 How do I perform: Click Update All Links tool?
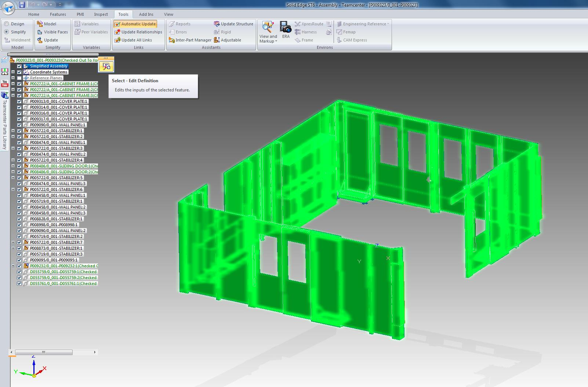(x=133, y=40)
